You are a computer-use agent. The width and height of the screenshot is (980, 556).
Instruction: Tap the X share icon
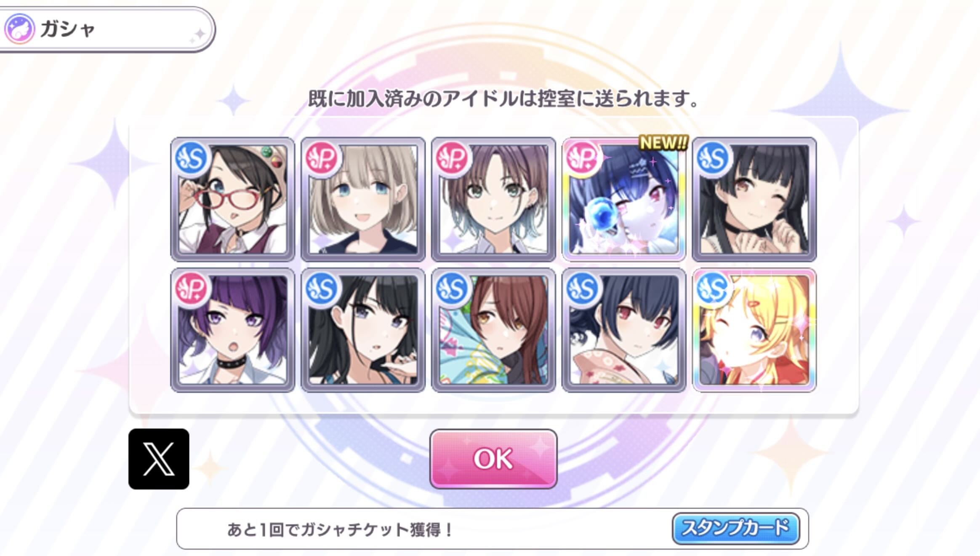point(159,459)
